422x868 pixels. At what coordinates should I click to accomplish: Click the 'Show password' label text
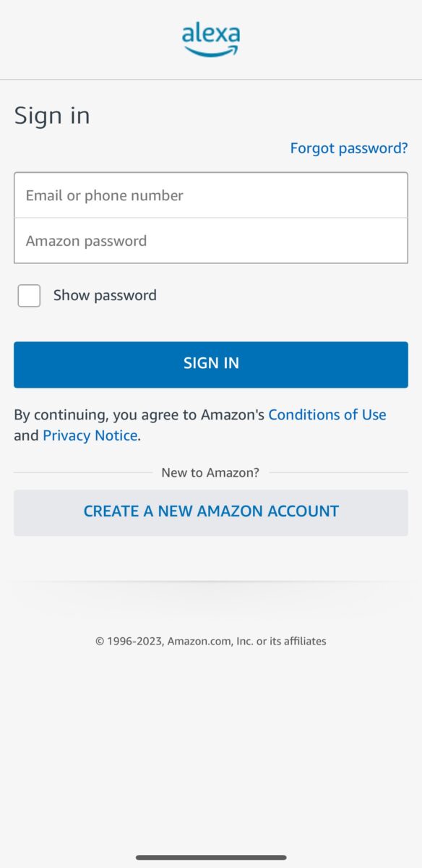pos(105,295)
